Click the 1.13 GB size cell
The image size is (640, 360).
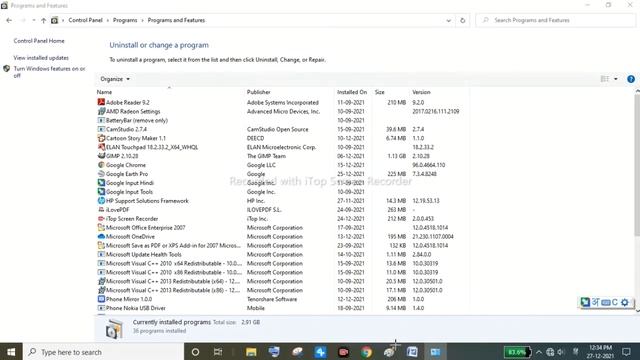click(397, 156)
